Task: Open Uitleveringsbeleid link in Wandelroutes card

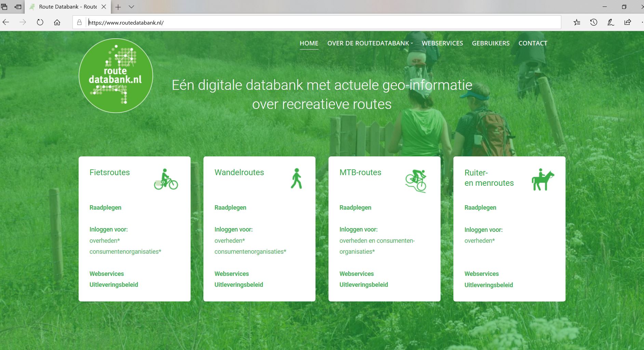Action: (239, 285)
